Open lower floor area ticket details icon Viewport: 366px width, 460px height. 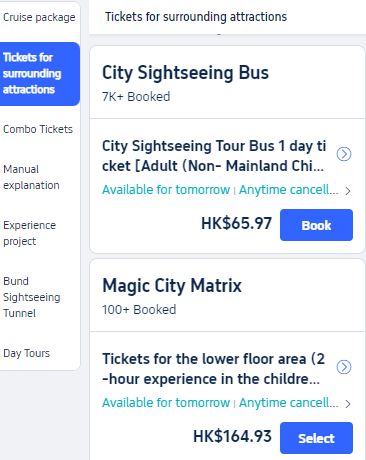(344, 367)
